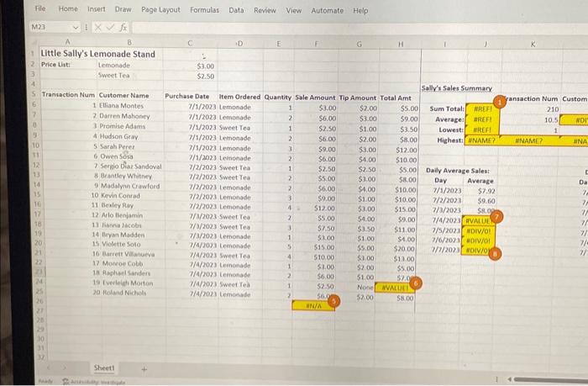The image size is (588, 386).
Task: Select the #REF! cell next to Lowest
Action: (x=482, y=130)
